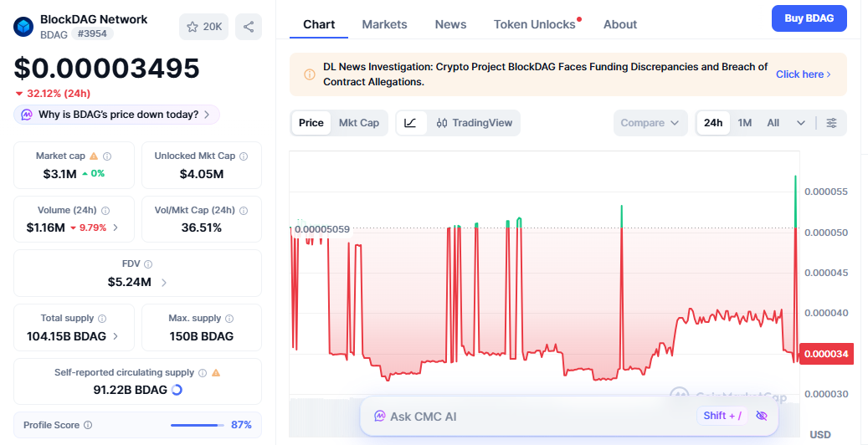
Task: Click the 32.12% (24h) change text
Action: [x=59, y=93]
